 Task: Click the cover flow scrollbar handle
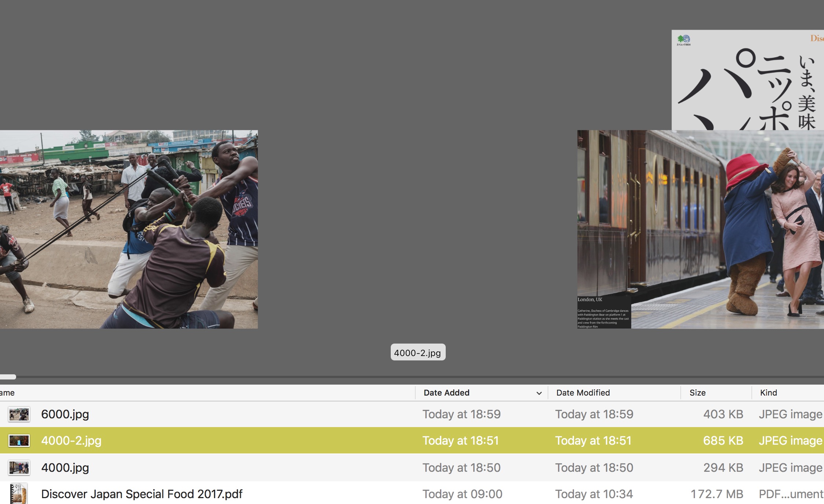click(7, 377)
